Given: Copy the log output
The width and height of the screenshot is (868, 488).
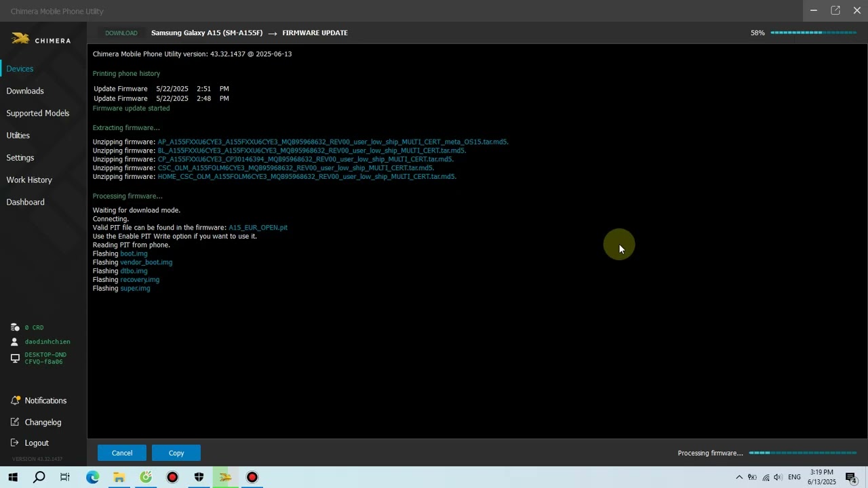Looking at the screenshot, I should 176,453.
